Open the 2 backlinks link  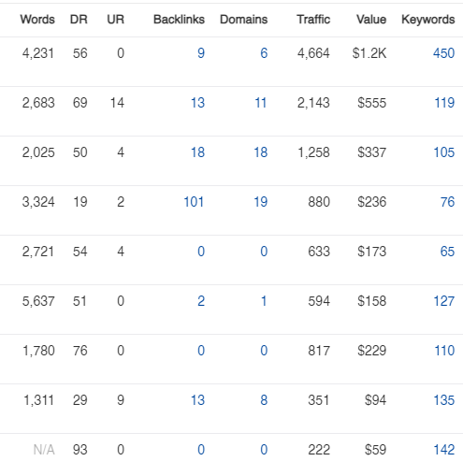pyautogui.click(x=201, y=301)
